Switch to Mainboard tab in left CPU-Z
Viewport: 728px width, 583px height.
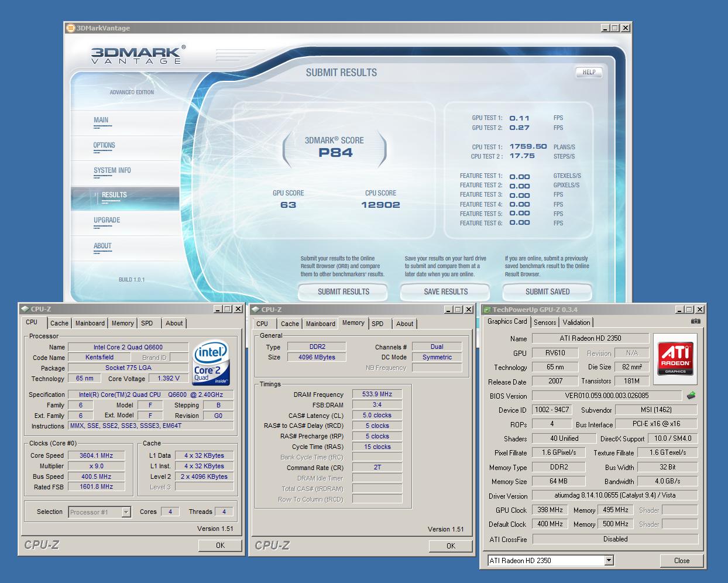(90, 323)
